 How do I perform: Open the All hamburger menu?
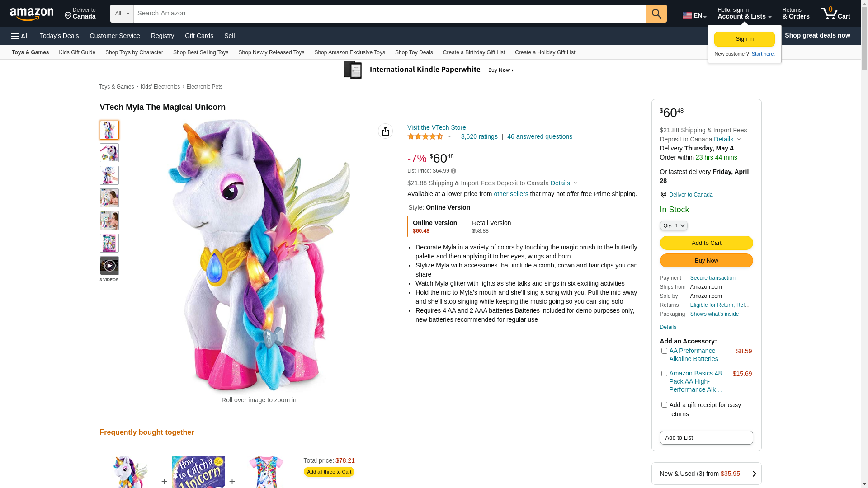point(20,36)
